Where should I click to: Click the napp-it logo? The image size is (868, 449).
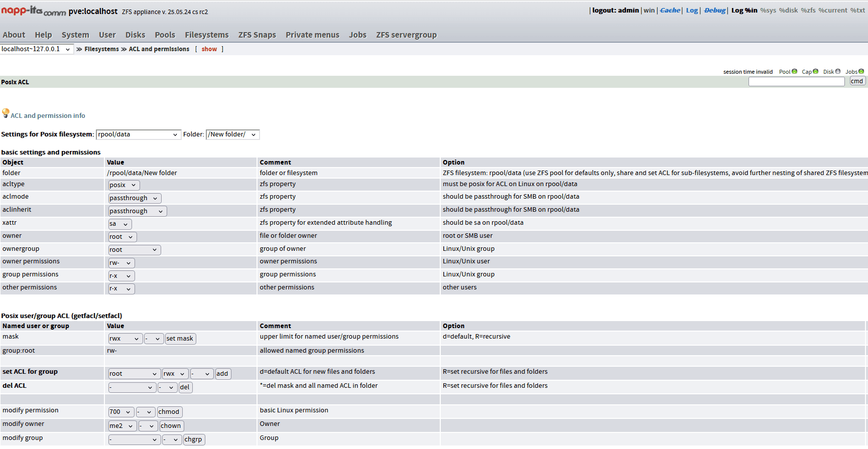tap(33, 11)
